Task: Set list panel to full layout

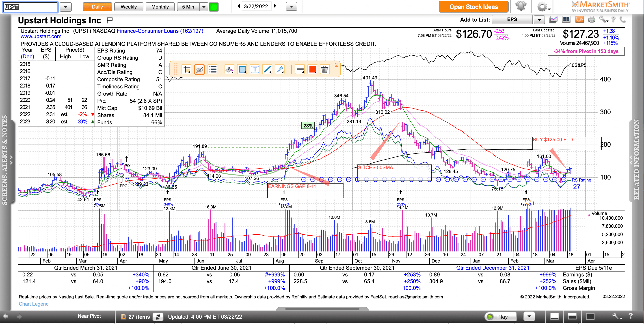Action: click(590, 317)
